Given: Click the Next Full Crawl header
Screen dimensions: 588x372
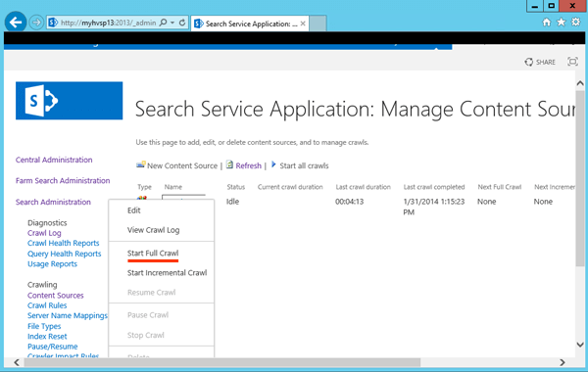Looking at the screenshot, I should click(x=500, y=187).
